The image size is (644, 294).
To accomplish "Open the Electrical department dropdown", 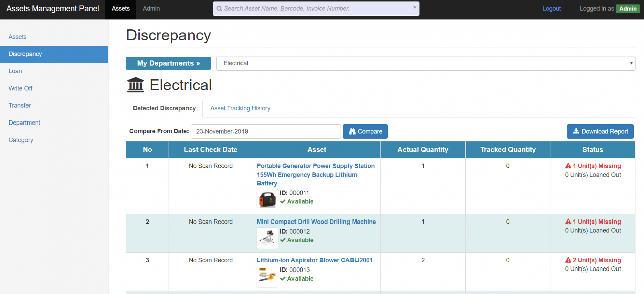I will (x=426, y=63).
